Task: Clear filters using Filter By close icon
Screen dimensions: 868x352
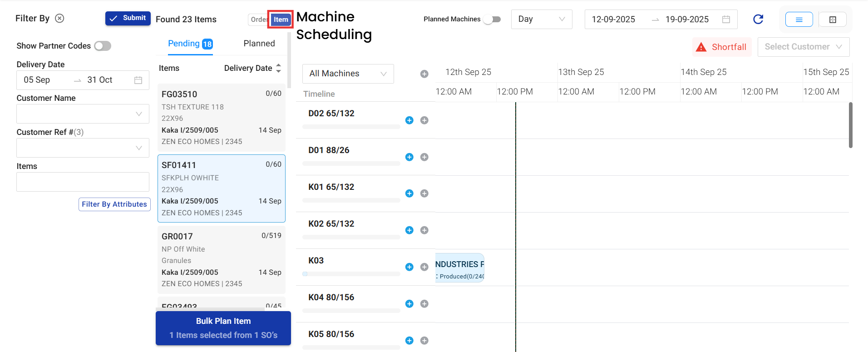Action: (x=59, y=18)
